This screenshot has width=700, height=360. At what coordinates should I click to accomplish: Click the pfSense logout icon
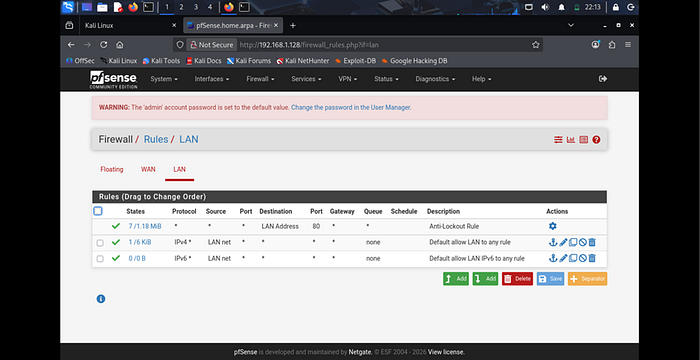tap(603, 79)
